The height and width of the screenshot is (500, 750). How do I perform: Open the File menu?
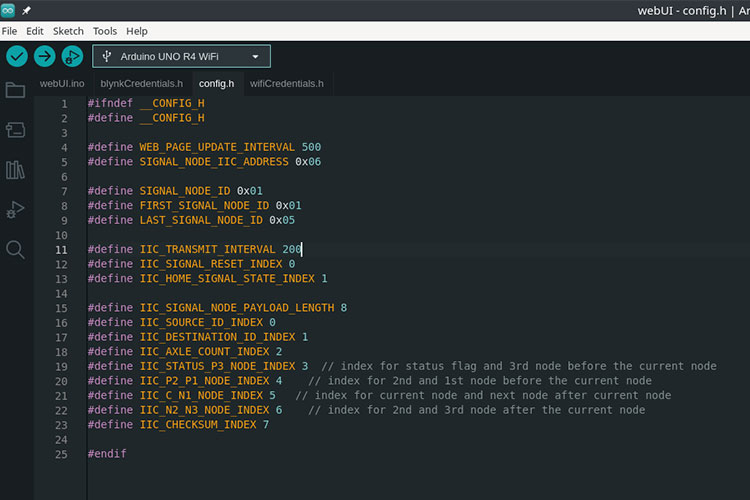[10, 31]
